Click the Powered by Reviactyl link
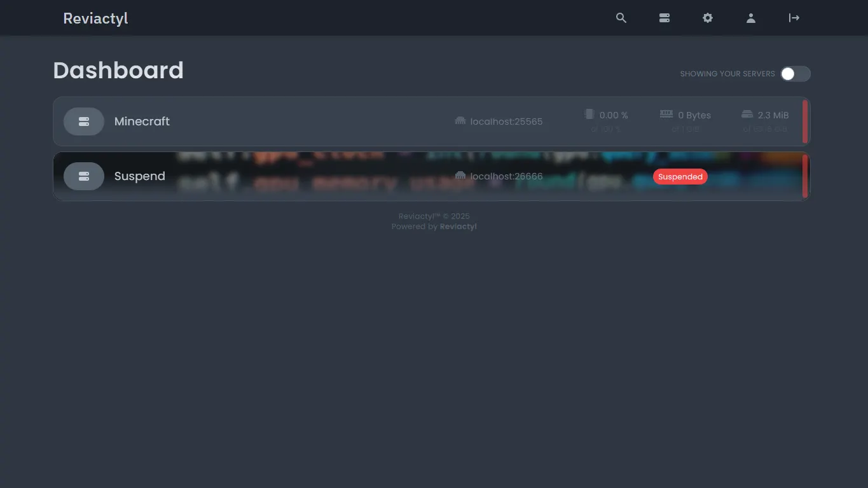 pos(458,227)
